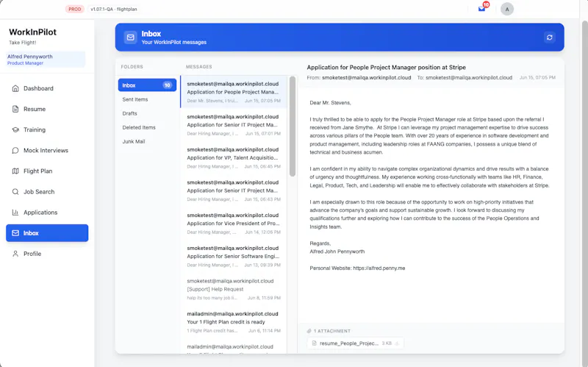The image size is (588, 367).
Task: Open message Application for Senior Software Engineer
Action: click(234, 256)
